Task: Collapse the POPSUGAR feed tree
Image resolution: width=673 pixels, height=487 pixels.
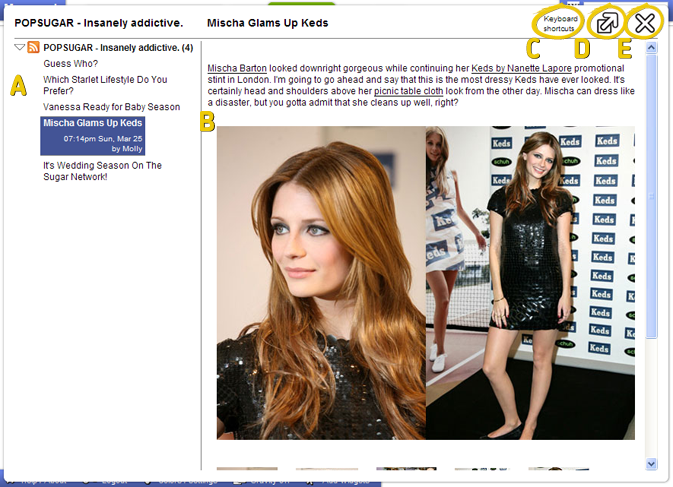Action: 19,47
